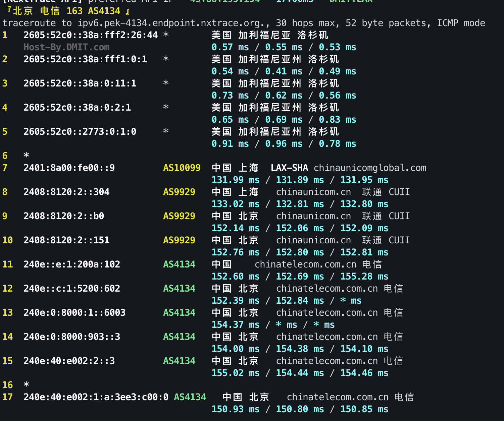The image size is (504, 421).
Task: Click the hop number 10 in the list
Action: [x=7, y=240]
